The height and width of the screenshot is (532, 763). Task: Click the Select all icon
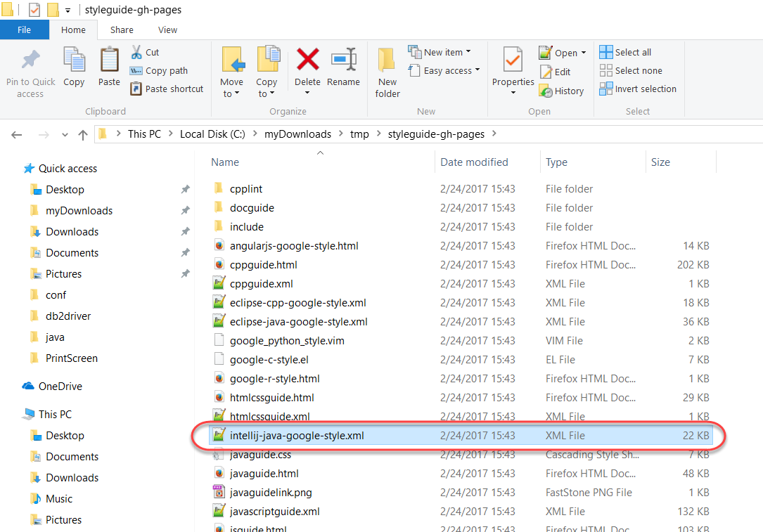[605, 52]
